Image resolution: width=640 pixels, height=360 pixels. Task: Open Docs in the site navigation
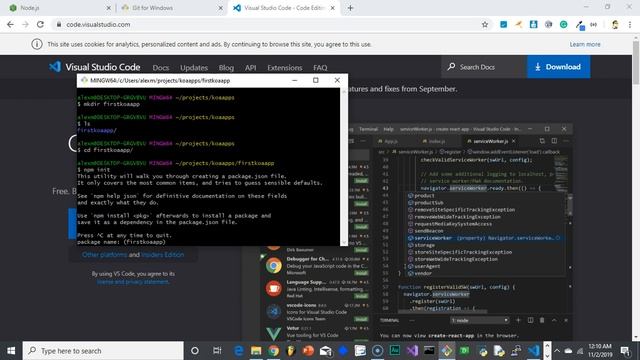pos(161,68)
